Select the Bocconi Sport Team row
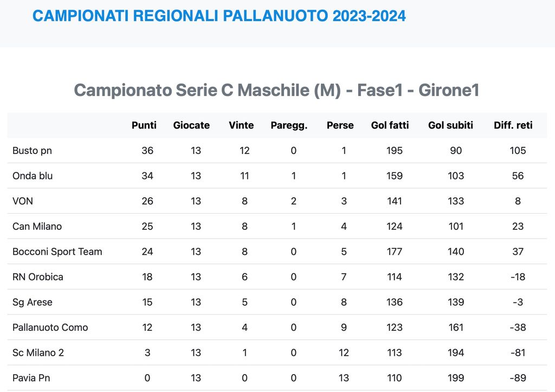 pos(57,252)
